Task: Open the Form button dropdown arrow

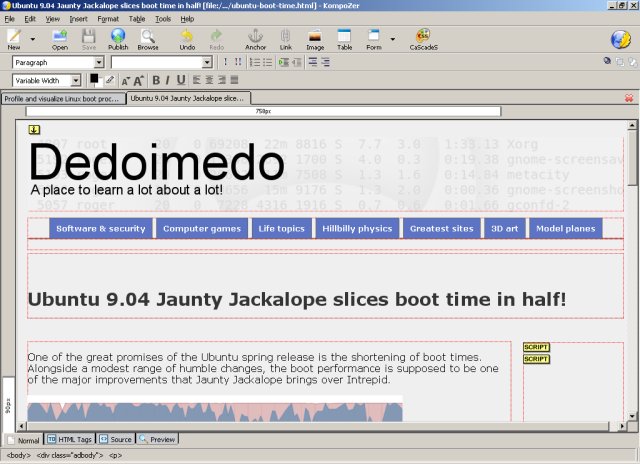Action: [x=393, y=39]
